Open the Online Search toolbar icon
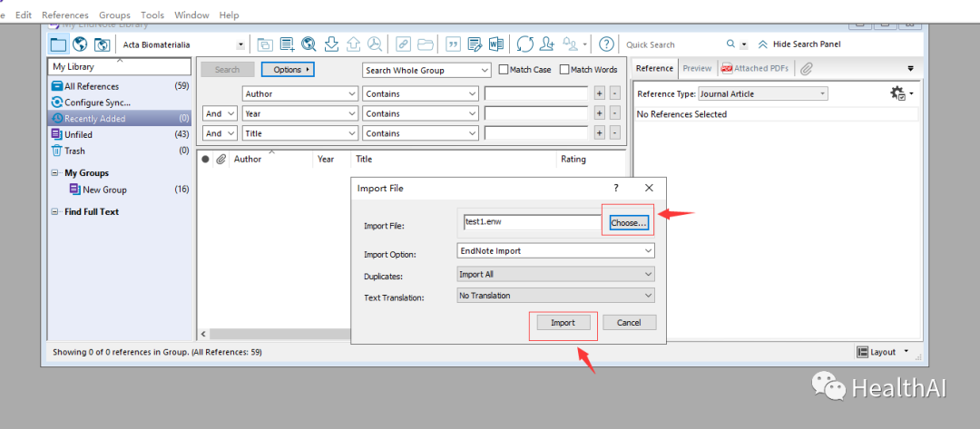980x429 pixels. pos(309,44)
